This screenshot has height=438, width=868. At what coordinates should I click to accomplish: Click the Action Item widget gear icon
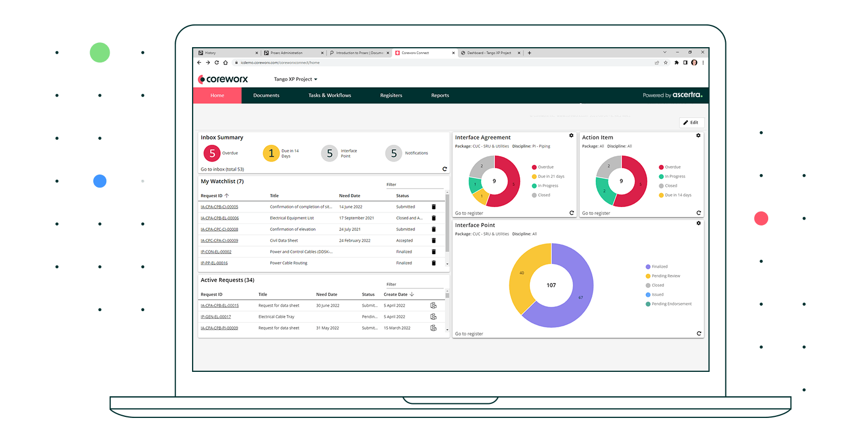[x=698, y=136]
